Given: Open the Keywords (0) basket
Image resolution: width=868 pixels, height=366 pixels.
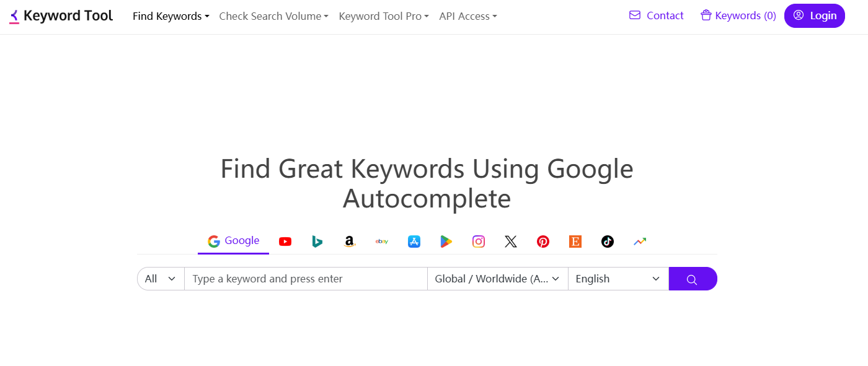Looking at the screenshot, I should click(x=738, y=15).
